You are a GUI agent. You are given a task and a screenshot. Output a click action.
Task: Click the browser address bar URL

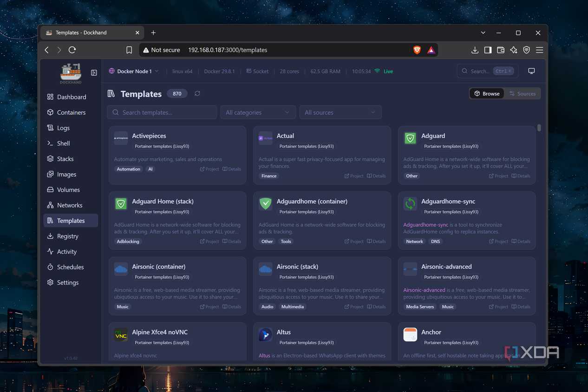point(228,50)
